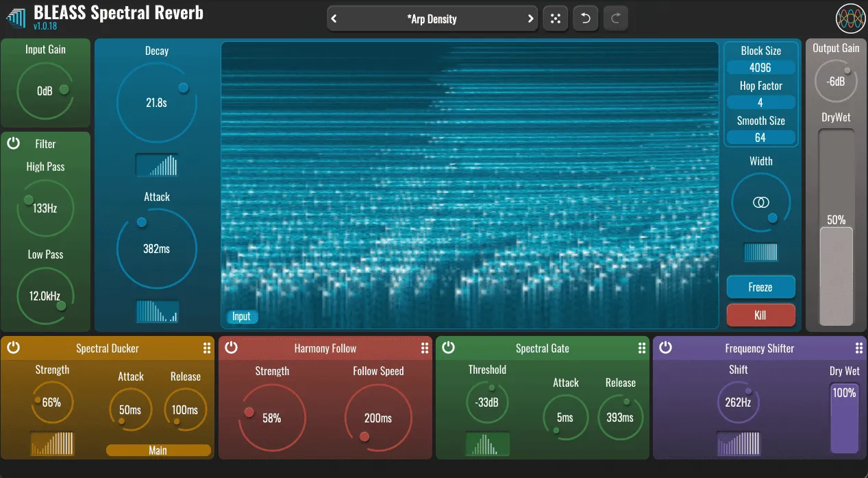Select the previous preset arrow
The width and height of the screenshot is (868, 478).
(x=334, y=19)
